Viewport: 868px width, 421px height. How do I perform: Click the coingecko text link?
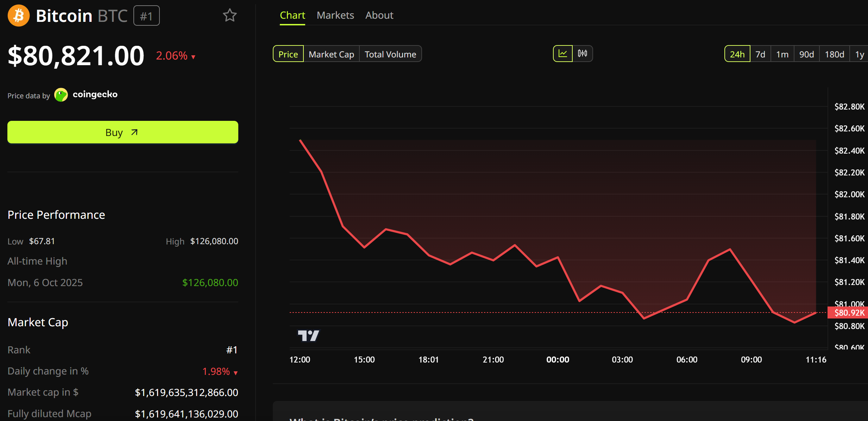95,94
